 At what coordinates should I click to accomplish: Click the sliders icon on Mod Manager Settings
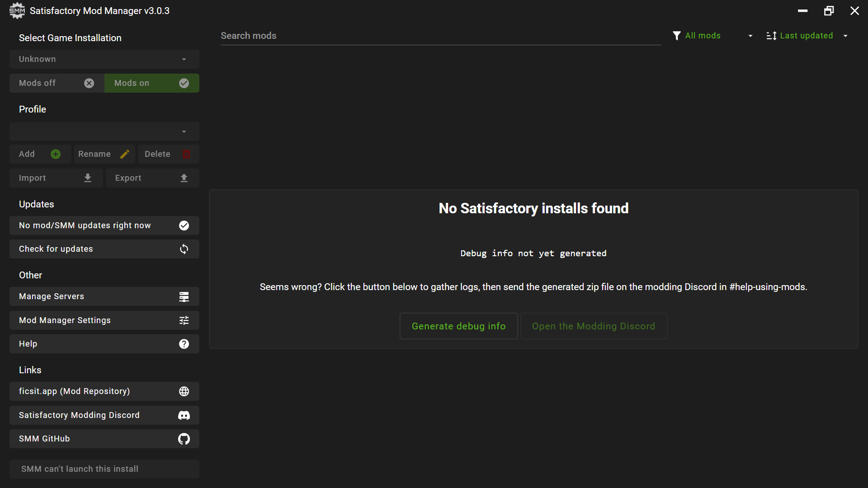184,320
